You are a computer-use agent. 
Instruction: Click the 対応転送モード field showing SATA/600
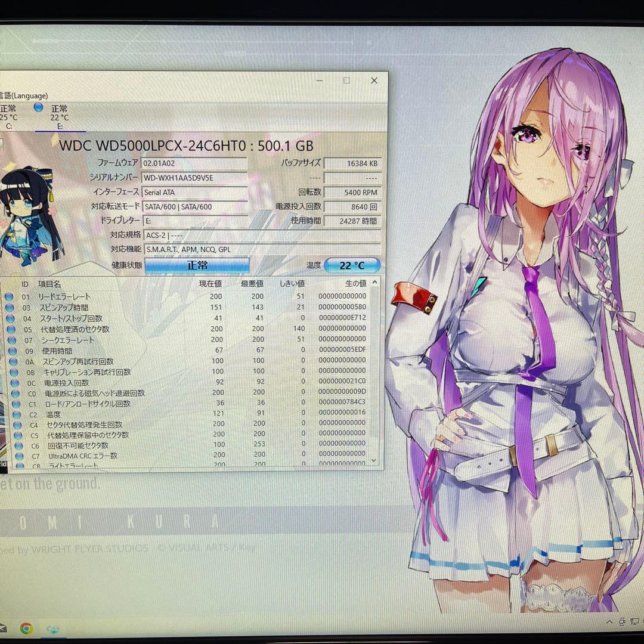point(197,206)
